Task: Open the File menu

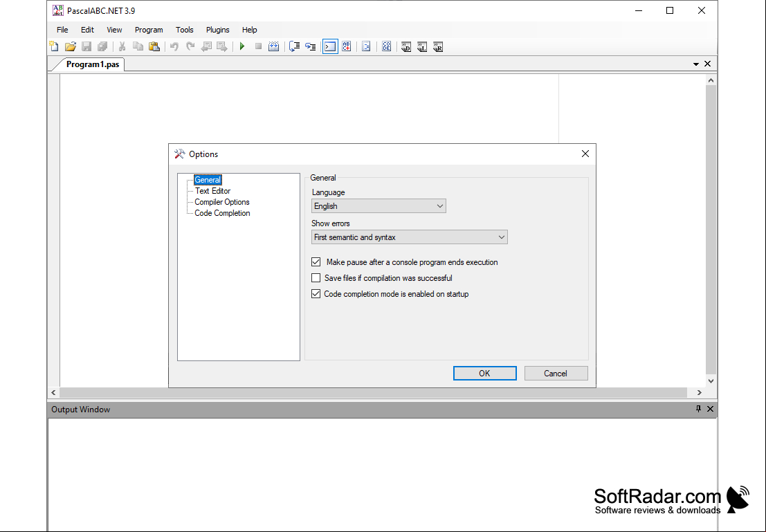Action: [62, 30]
